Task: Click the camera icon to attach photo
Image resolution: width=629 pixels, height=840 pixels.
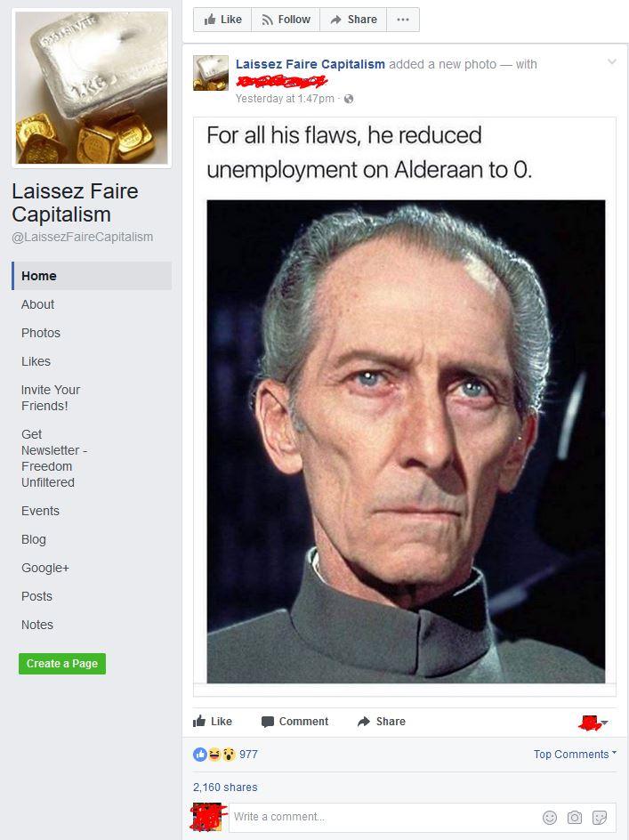Action: [x=575, y=817]
